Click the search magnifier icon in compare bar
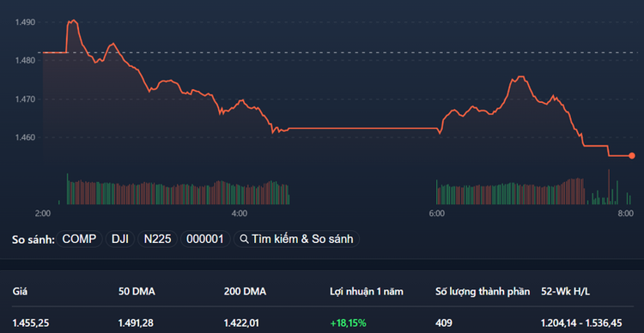 tap(244, 239)
